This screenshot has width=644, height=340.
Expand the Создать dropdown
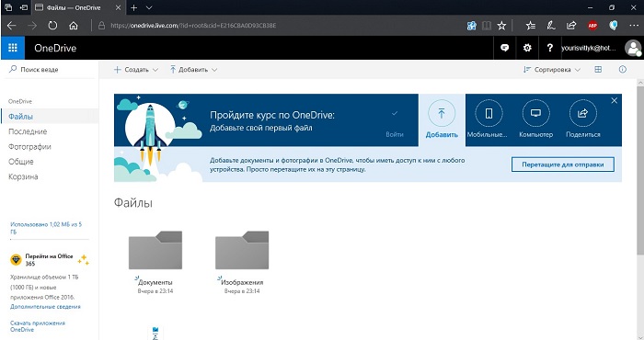point(136,70)
